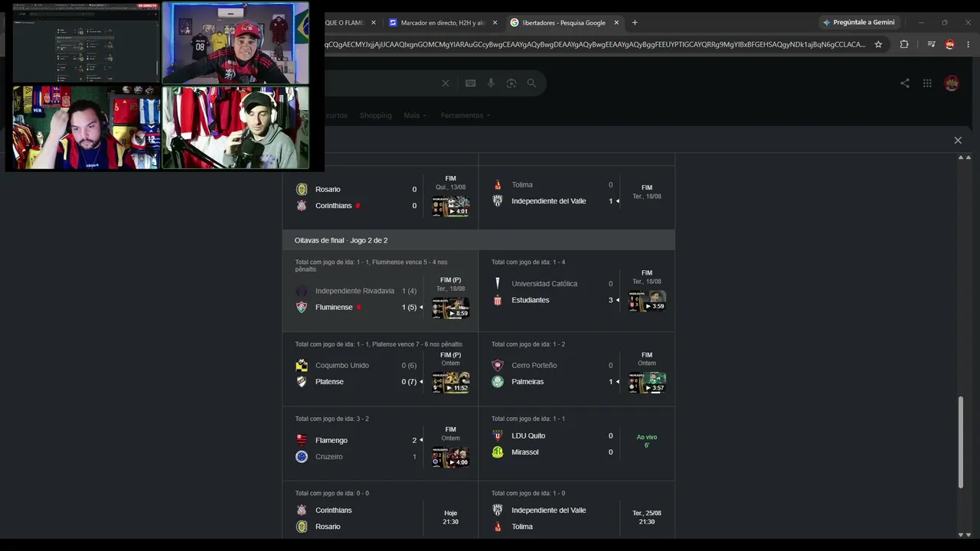The height and width of the screenshot is (551, 980).
Task: Click the Platense club crest
Action: coord(302,381)
